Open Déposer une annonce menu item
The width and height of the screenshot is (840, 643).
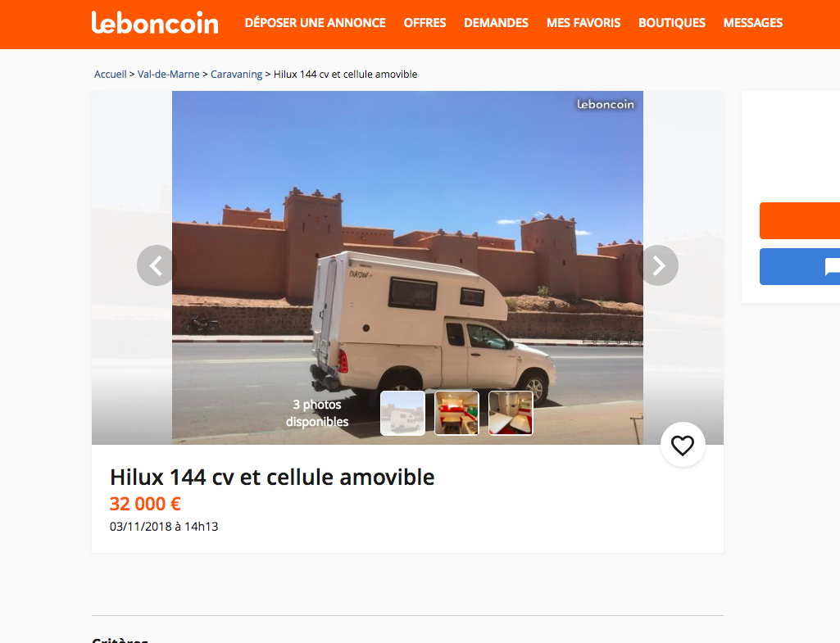(x=315, y=23)
